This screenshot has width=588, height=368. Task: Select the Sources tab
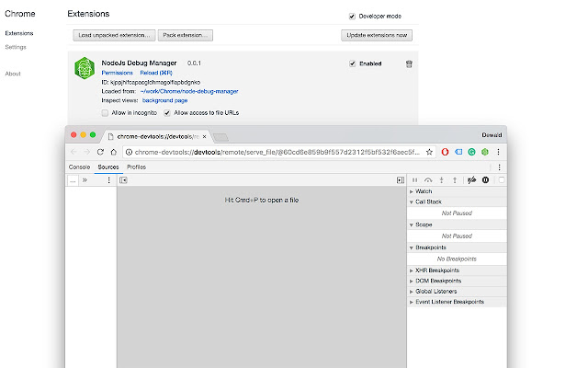click(108, 167)
